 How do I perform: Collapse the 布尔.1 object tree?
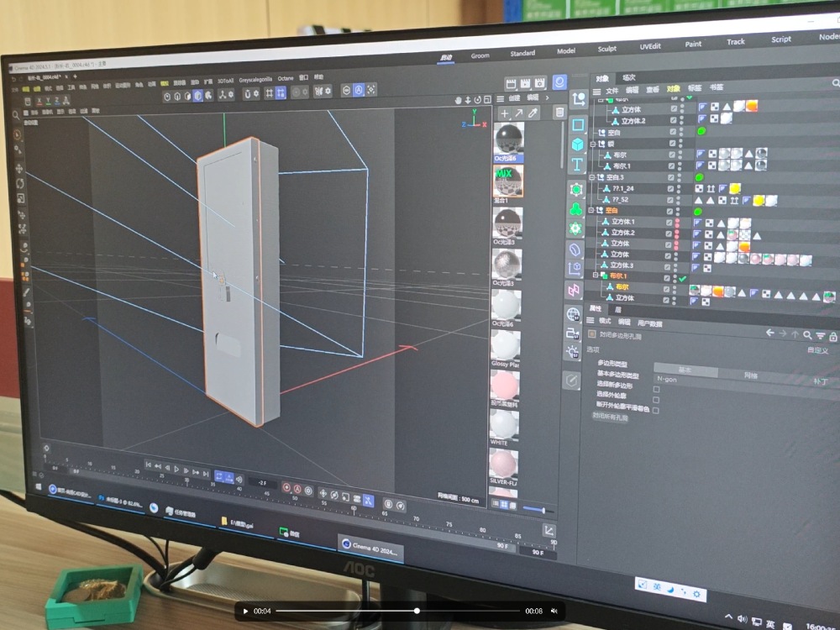click(595, 276)
